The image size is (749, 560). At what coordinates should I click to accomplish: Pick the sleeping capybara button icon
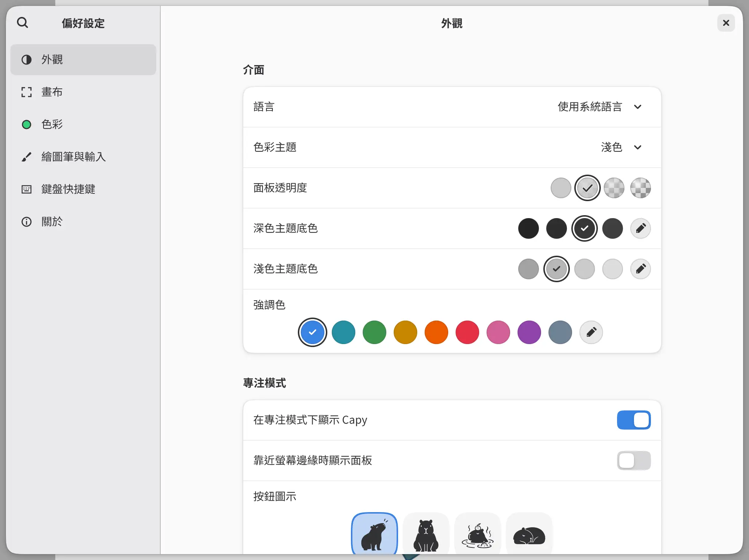click(529, 534)
